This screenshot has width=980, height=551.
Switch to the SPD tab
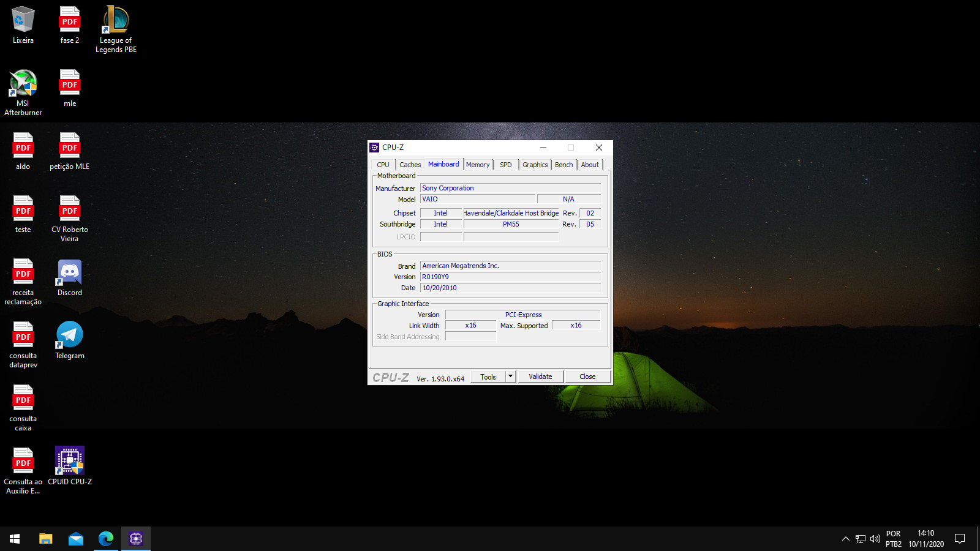click(x=506, y=165)
